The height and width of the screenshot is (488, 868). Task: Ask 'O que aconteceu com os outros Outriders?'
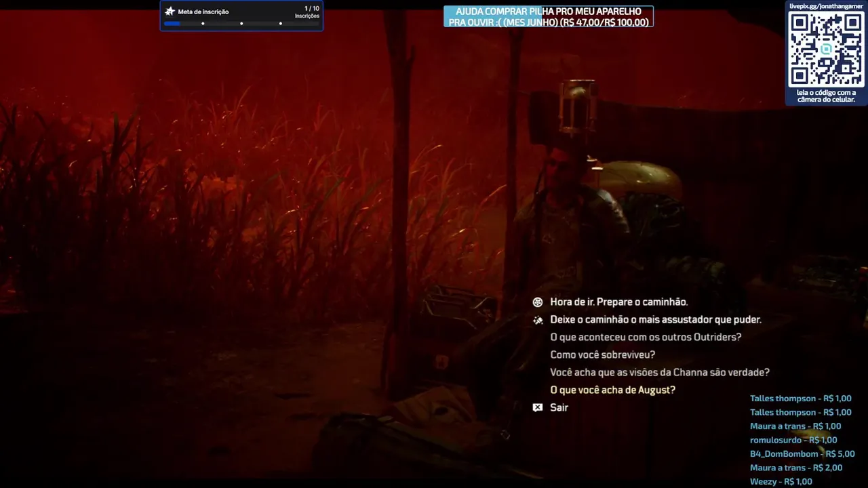tap(646, 338)
